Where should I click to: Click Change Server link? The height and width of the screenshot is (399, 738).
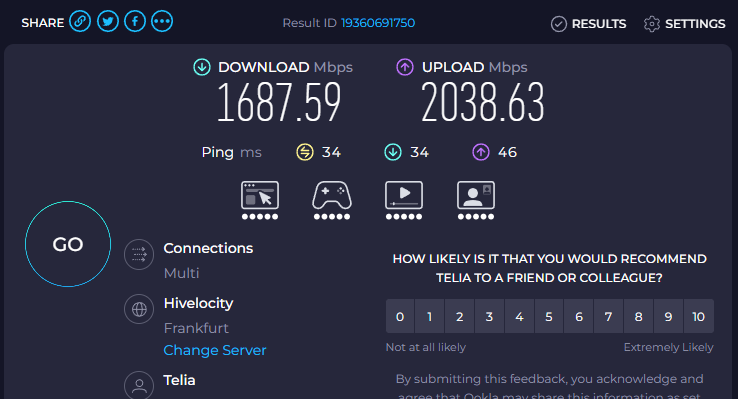point(215,350)
